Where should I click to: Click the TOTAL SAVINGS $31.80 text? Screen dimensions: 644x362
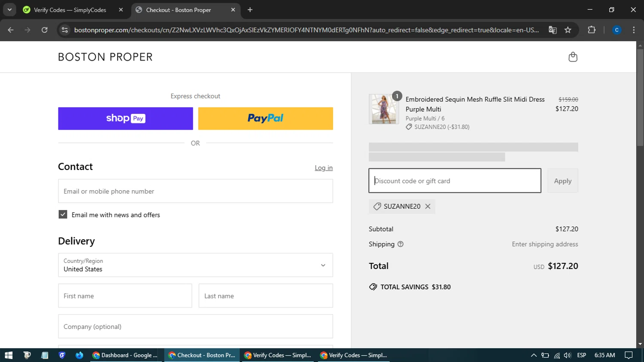coord(415,287)
